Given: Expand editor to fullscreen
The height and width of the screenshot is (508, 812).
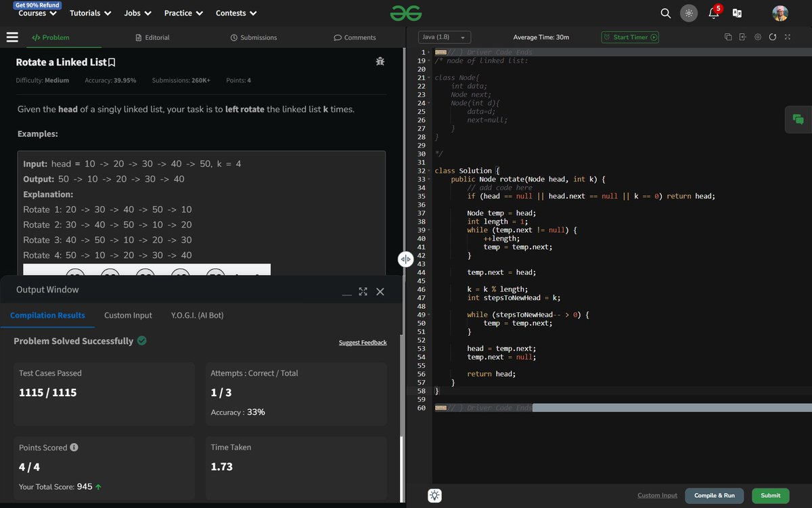Looking at the screenshot, I should 788,37.
